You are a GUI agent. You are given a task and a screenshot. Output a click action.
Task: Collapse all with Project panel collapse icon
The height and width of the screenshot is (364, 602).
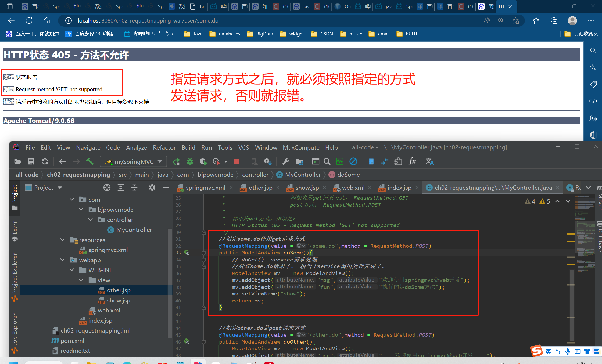pos(134,188)
